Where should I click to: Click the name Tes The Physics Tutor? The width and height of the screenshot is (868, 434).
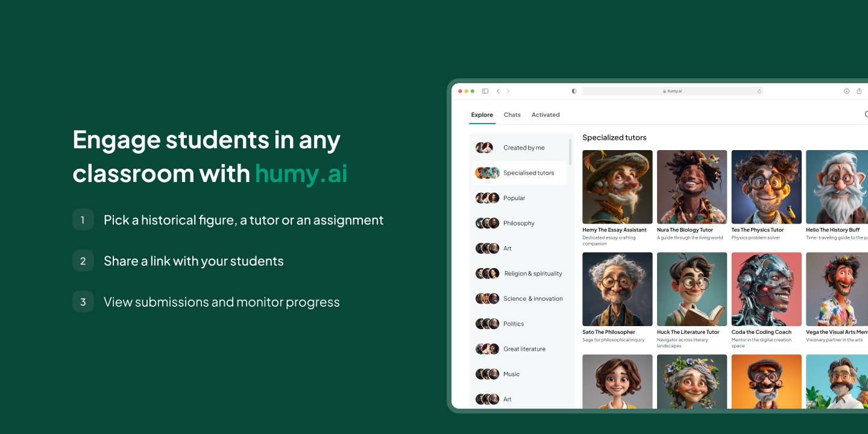pos(758,230)
